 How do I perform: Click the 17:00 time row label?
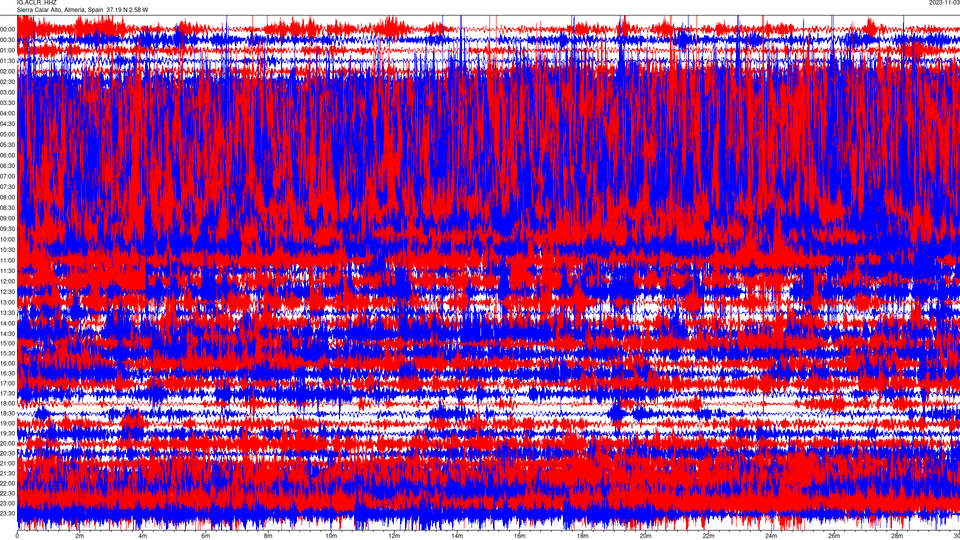(7, 383)
